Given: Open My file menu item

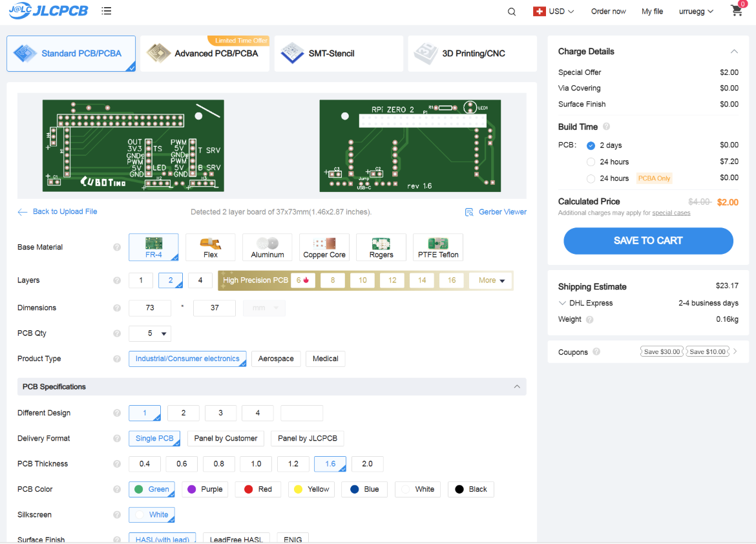Looking at the screenshot, I should [x=653, y=11].
